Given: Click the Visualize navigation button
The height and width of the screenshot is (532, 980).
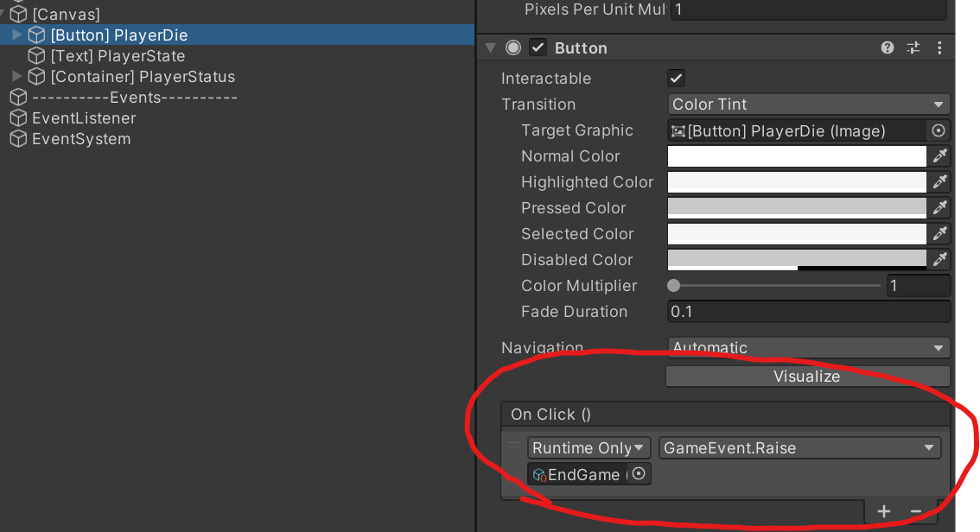Looking at the screenshot, I should tap(807, 376).
